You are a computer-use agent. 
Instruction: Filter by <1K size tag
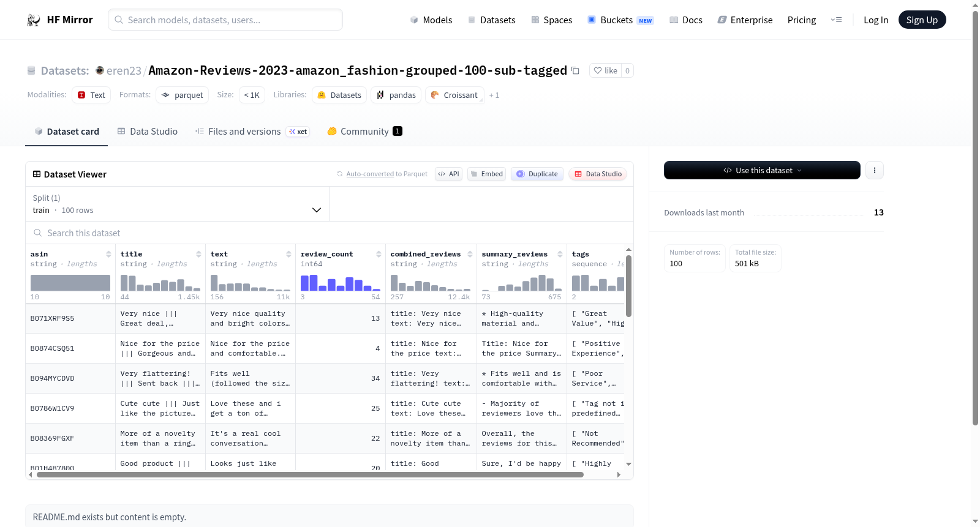pyautogui.click(x=252, y=95)
